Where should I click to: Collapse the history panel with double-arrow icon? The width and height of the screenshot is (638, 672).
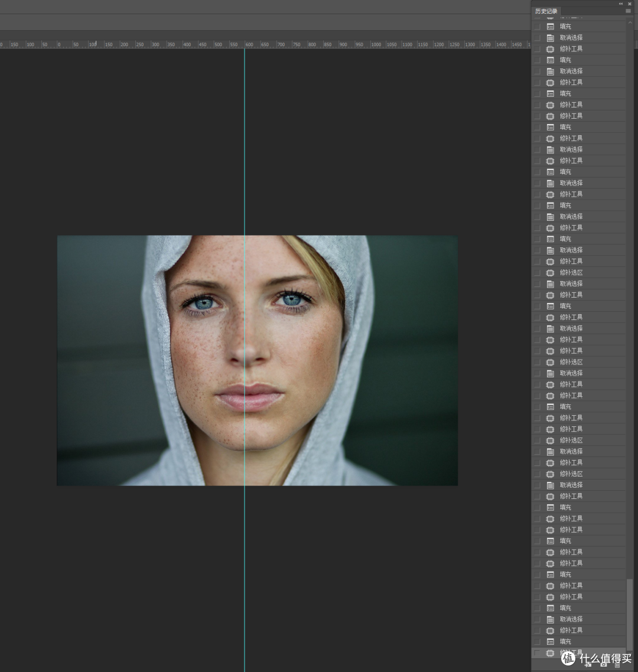tap(620, 4)
